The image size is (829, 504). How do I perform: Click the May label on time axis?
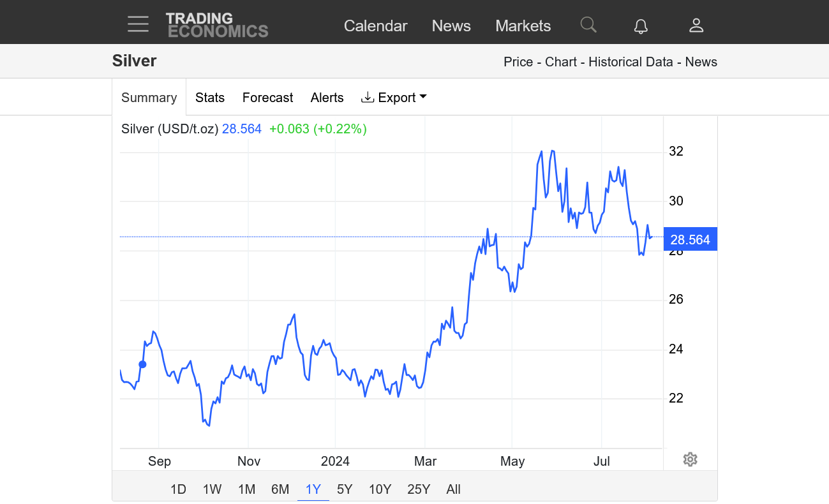(512, 461)
